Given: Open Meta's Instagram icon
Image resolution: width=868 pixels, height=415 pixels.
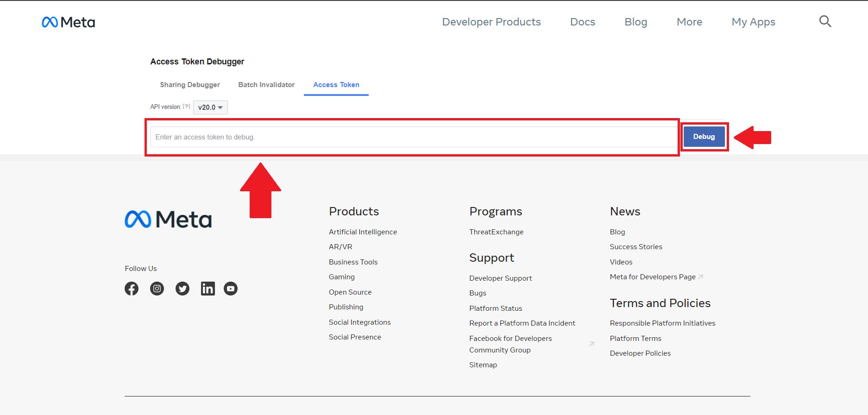Looking at the screenshot, I should 157,289.
